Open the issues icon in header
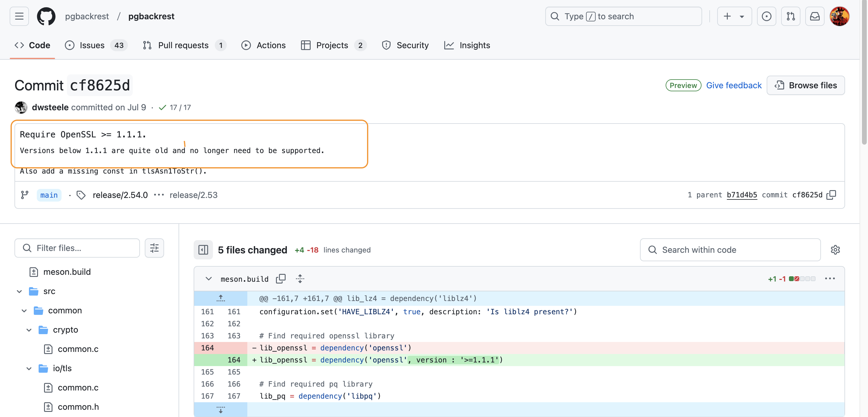The height and width of the screenshot is (417, 868). pyautogui.click(x=766, y=16)
